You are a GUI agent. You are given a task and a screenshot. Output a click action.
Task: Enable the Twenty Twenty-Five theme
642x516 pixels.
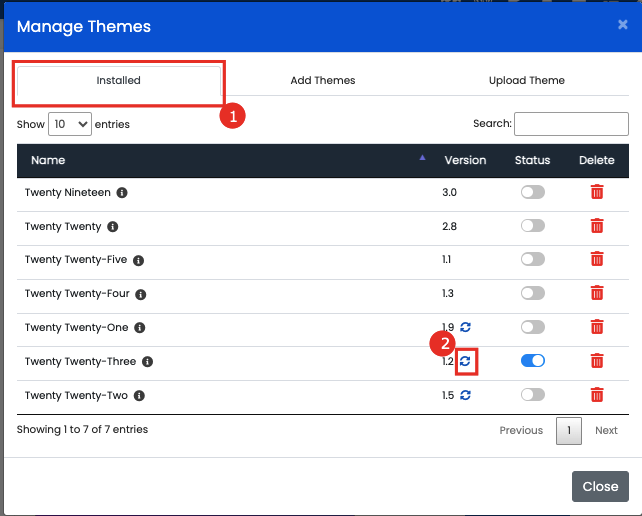533,259
